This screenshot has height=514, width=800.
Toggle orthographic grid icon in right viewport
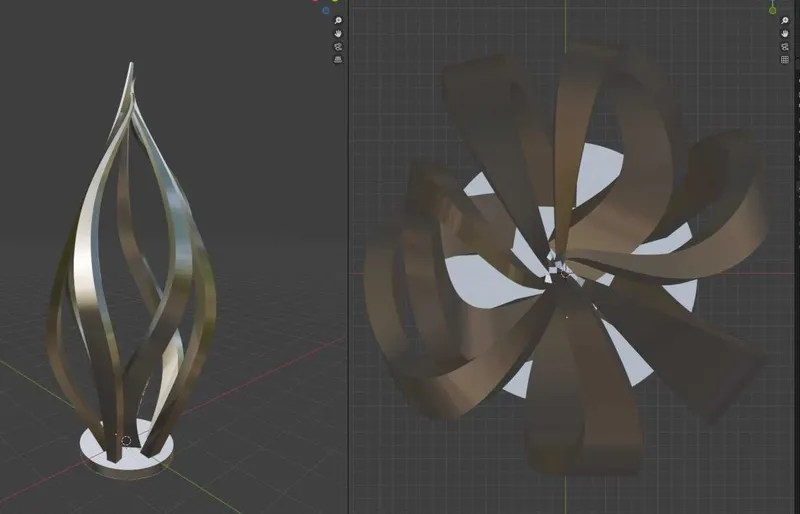[x=785, y=60]
